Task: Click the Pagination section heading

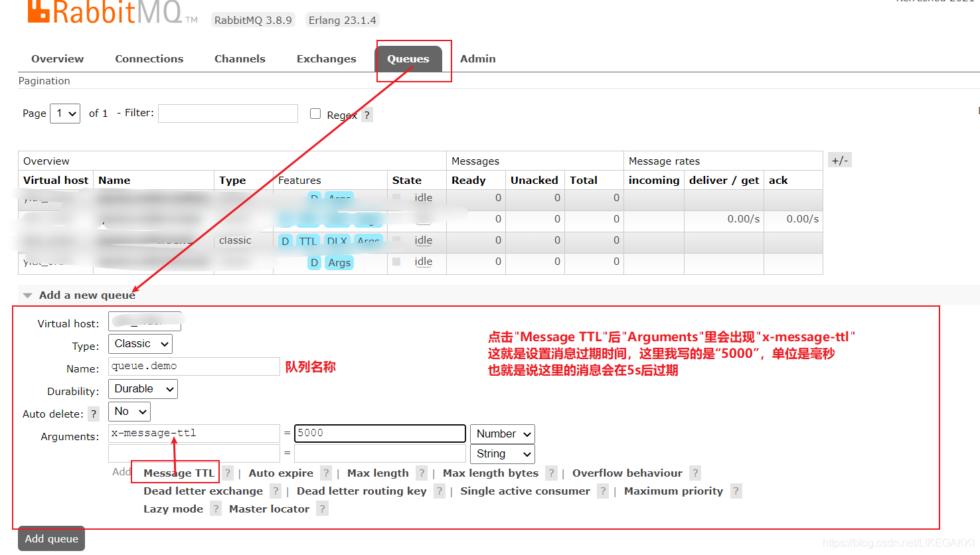Action: pos(44,80)
